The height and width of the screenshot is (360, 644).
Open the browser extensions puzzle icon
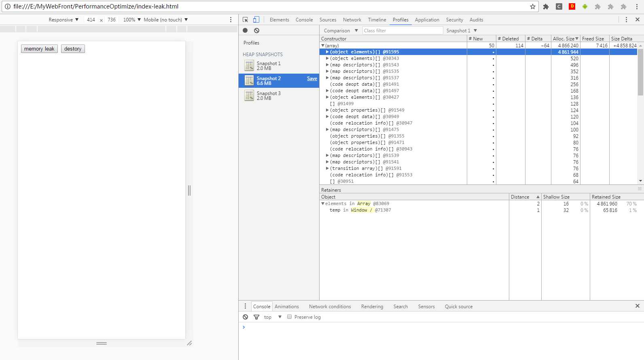546,6
